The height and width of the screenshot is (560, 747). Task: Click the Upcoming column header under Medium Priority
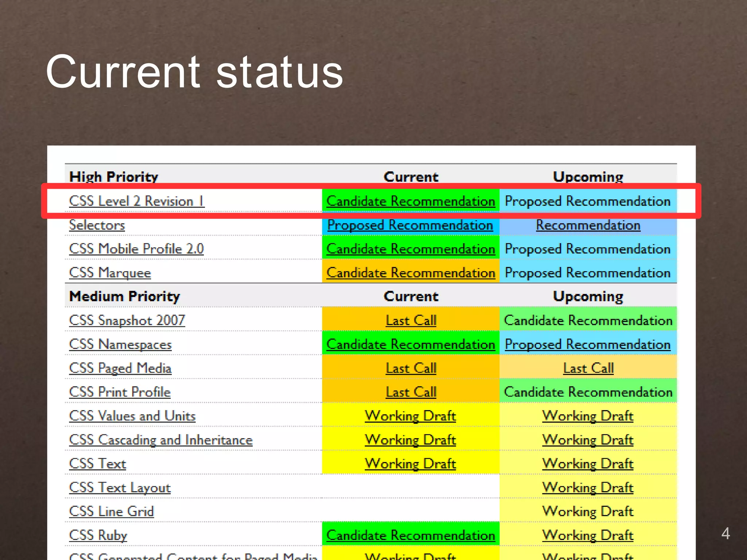point(588,296)
